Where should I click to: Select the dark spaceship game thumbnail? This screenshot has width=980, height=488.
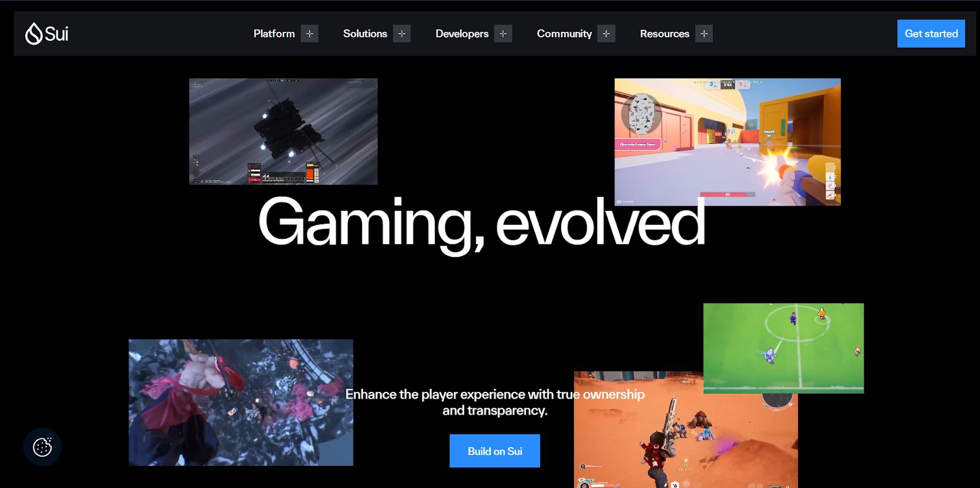(x=284, y=132)
